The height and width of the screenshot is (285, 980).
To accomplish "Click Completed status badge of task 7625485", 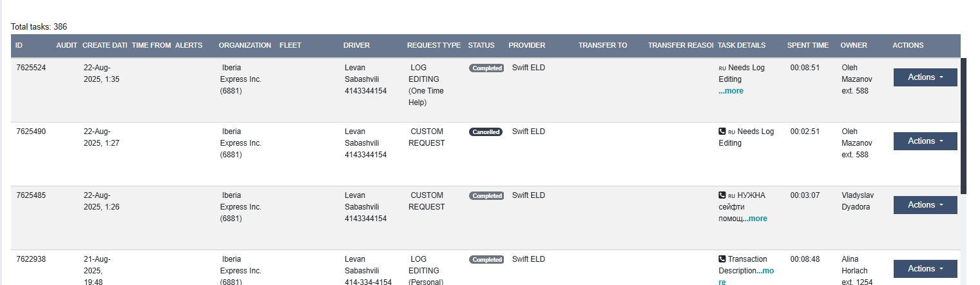I will click(x=486, y=195).
